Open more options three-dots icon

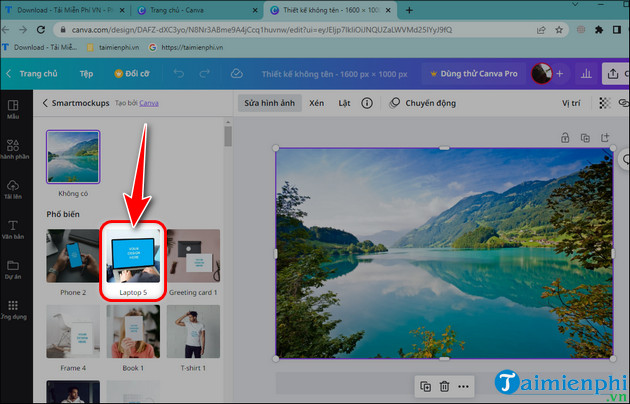(463, 387)
